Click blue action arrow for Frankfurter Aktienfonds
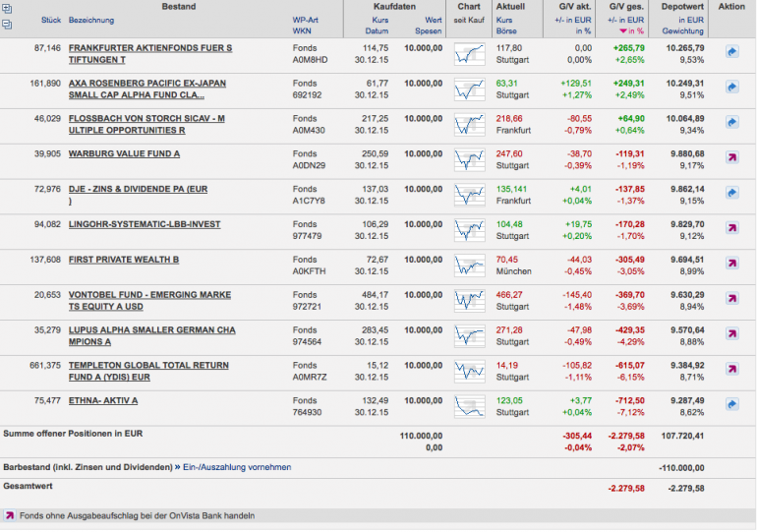 732,52
